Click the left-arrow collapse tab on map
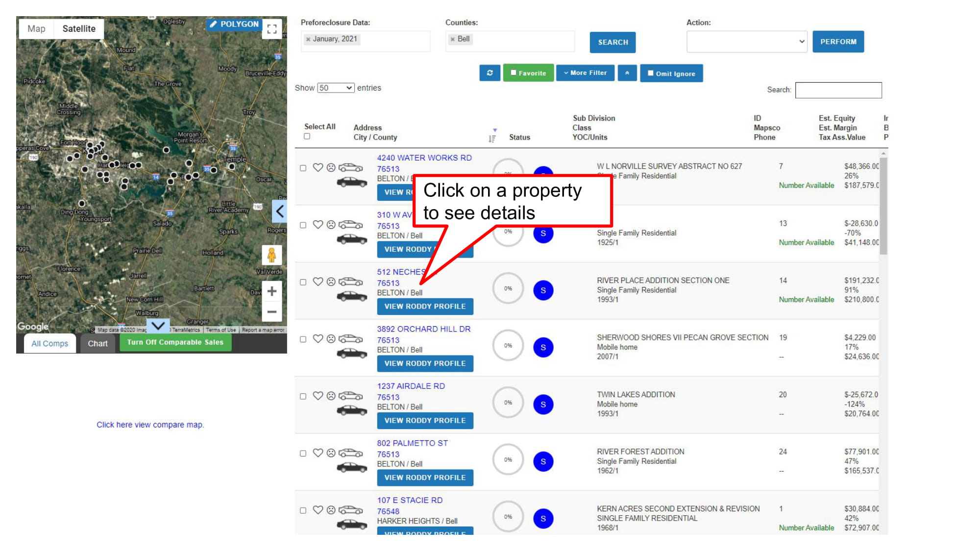Viewport: 980px width, 551px height. [x=279, y=212]
